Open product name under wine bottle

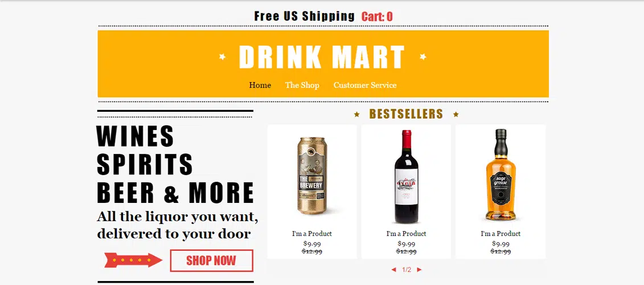406,234
